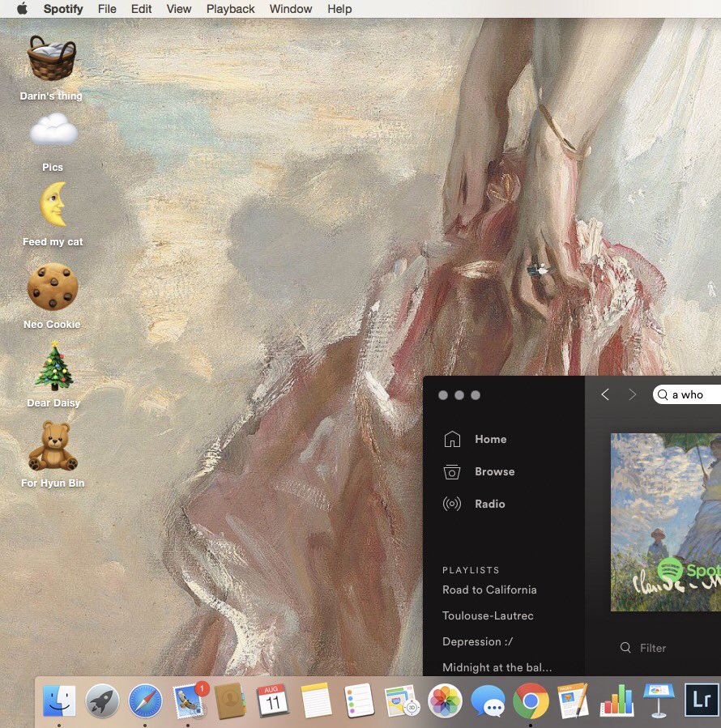Screen dimensions: 721x728
Task: Select the Neo Cookie desktop icon
Action: pos(53,287)
